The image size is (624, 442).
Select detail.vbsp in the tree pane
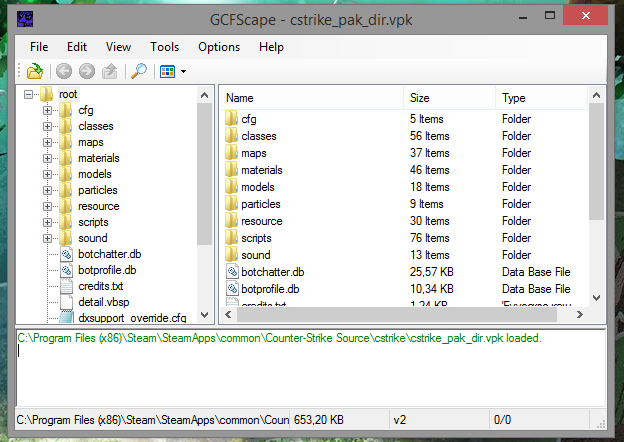103,302
